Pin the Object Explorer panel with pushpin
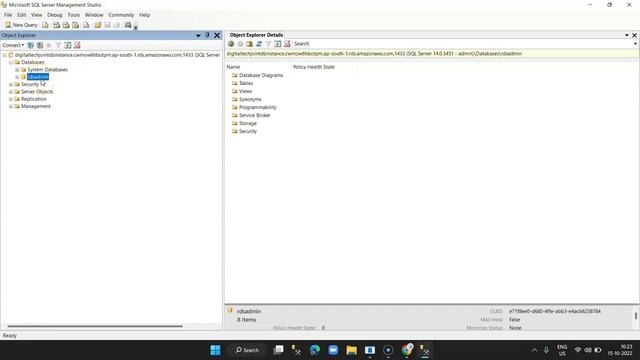This screenshot has height=360, width=640. tap(207, 35)
